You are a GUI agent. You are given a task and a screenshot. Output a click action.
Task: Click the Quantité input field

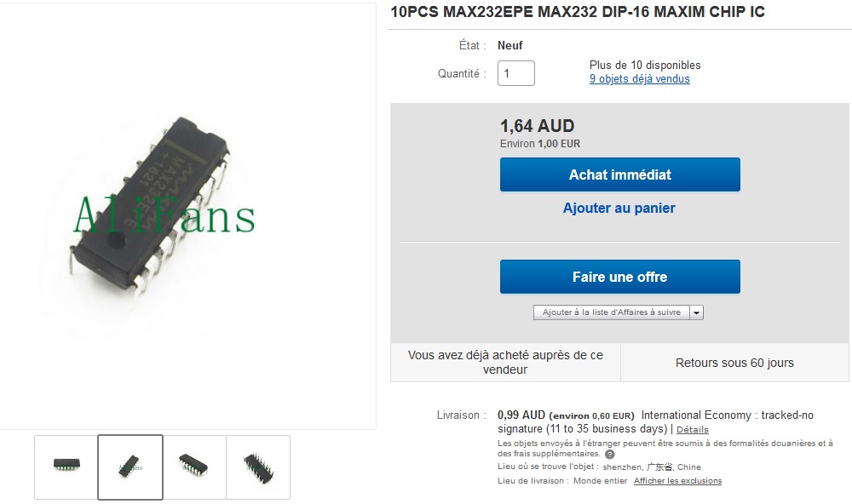tap(515, 73)
